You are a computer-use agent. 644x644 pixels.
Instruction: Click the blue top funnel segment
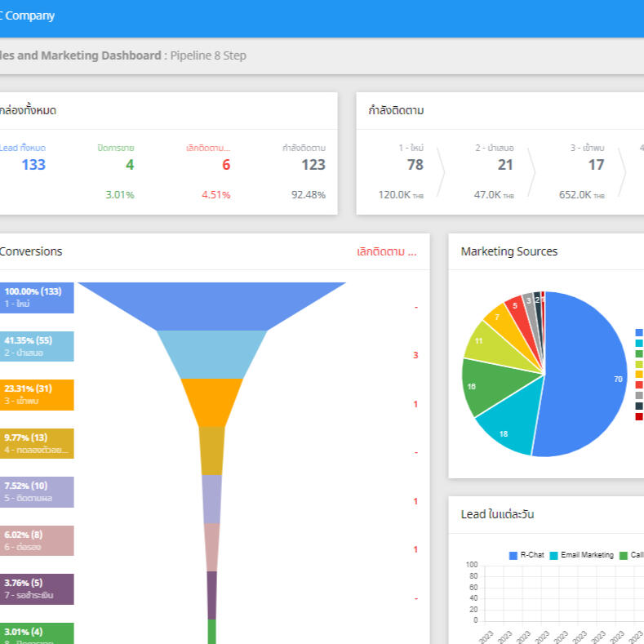pos(211,304)
